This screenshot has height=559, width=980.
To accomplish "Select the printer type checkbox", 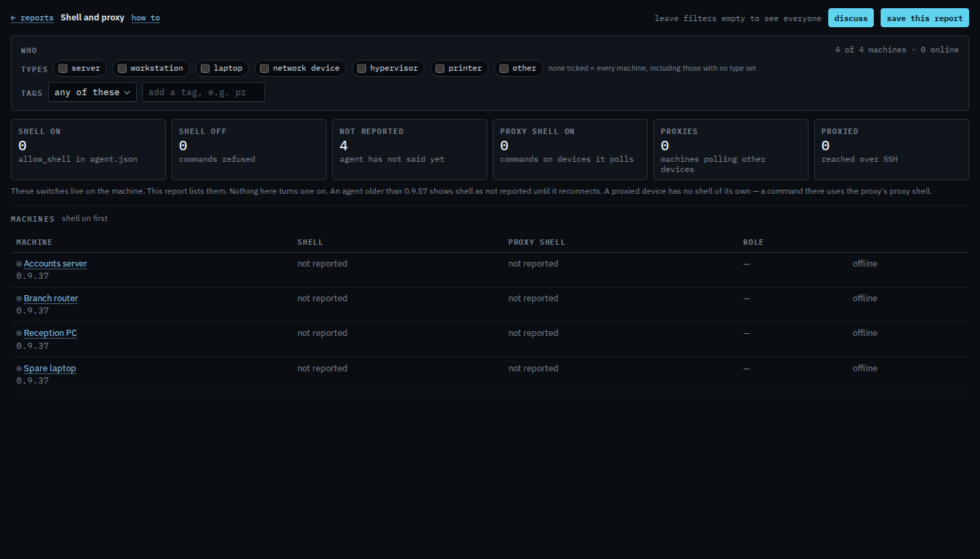I will pos(440,68).
